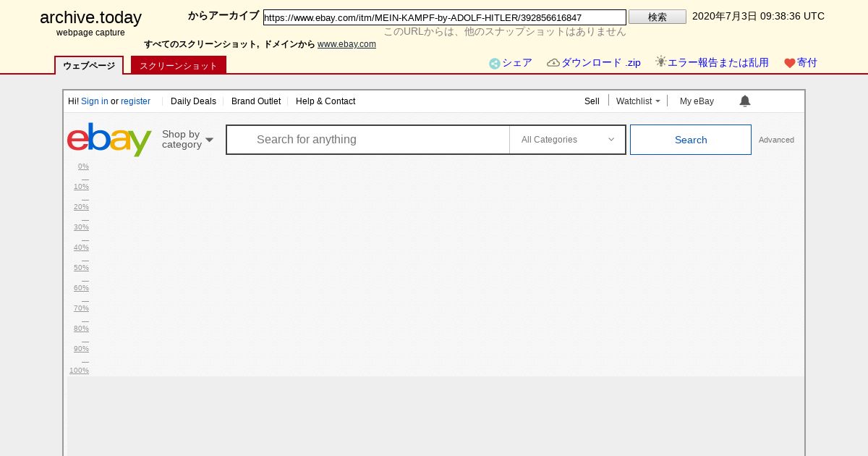The width and height of the screenshot is (868, 456).
Task: Expand the Shop by category dropdown
Action: (x=188, y=140)
